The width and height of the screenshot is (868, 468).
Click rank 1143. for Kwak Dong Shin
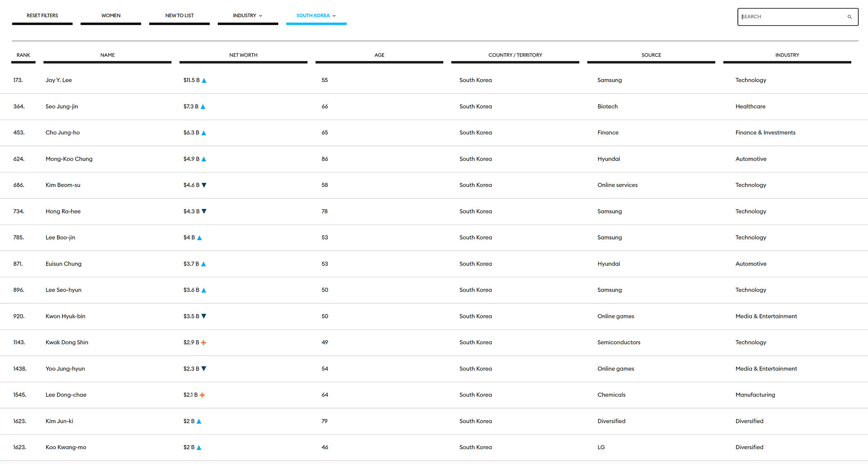(x=19, y=342)
